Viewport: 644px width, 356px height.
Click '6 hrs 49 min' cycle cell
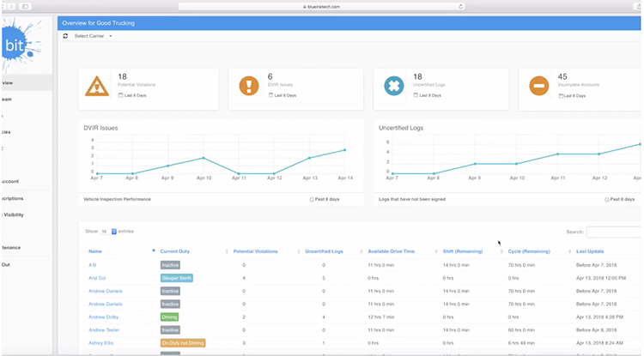point(521,343)
